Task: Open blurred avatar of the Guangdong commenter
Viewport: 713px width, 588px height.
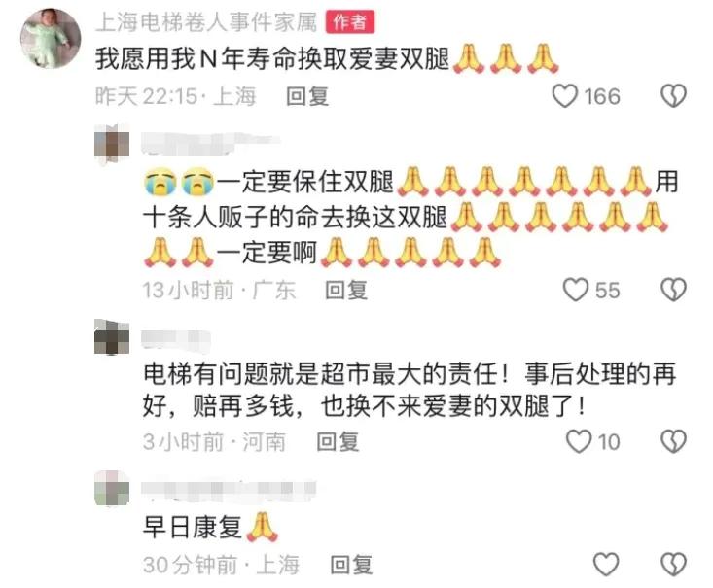Action: pyautogui.click(x=112, y=145)
